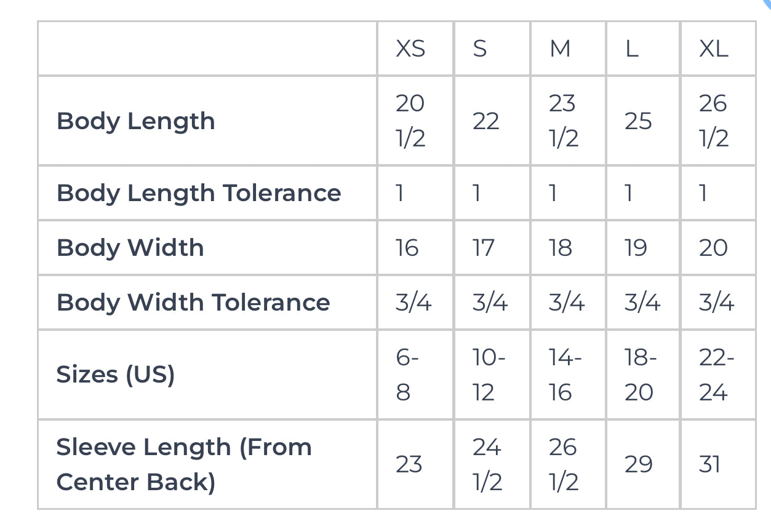Screen dimensions: 771x532
Task: Select the XL column header
Action: pyautogui.click(x=714, y=49)
